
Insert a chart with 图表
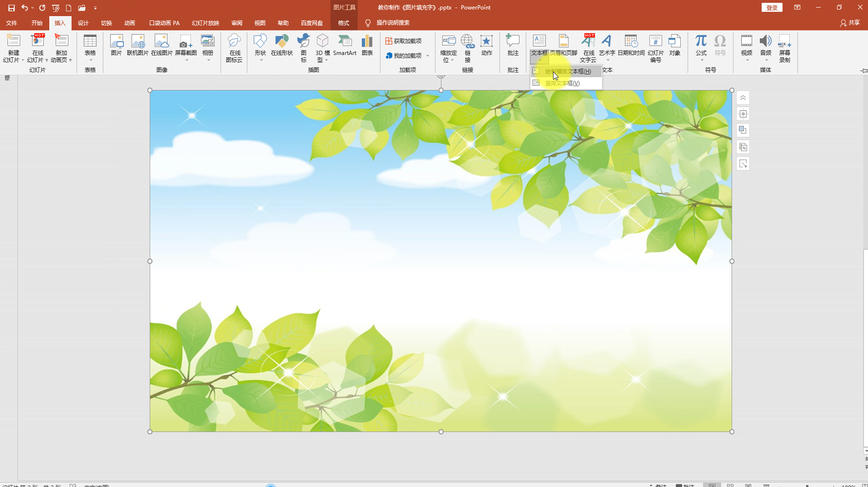[x=367, y=45]
